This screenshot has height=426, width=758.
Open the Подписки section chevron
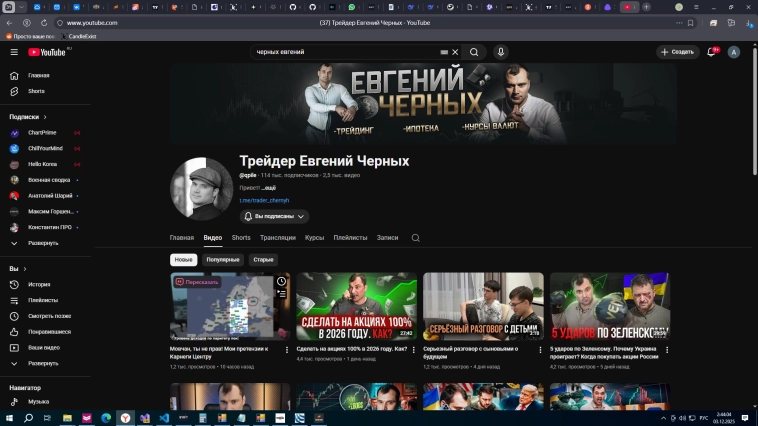45,117
